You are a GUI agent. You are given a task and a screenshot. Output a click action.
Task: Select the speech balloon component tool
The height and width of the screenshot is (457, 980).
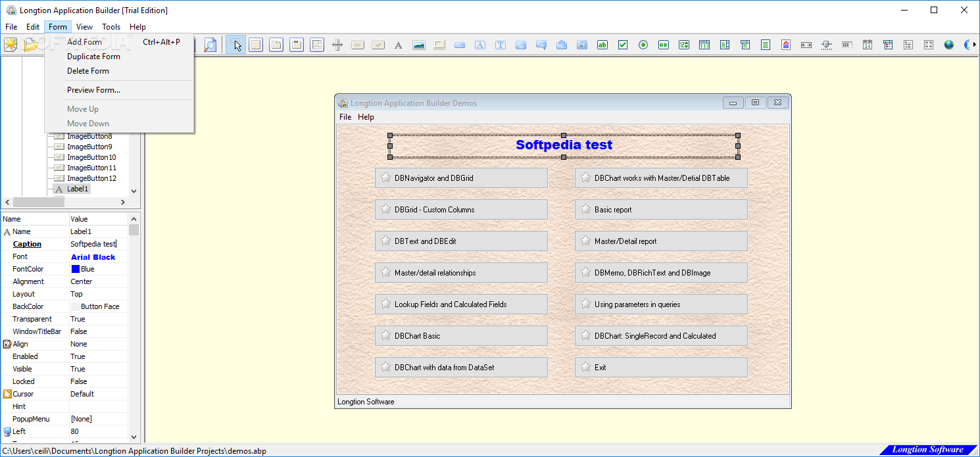(541, 45)
